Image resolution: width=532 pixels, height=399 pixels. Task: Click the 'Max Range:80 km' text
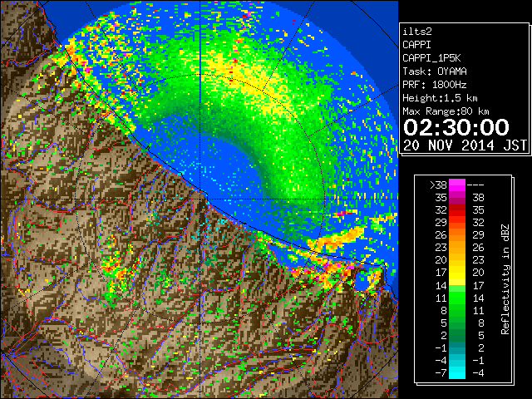click(446, 111)
